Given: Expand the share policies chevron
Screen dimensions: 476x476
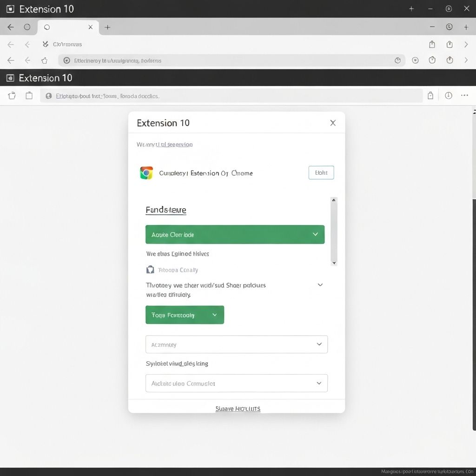Looking at the screenshot, I should [x=320, y=284].
